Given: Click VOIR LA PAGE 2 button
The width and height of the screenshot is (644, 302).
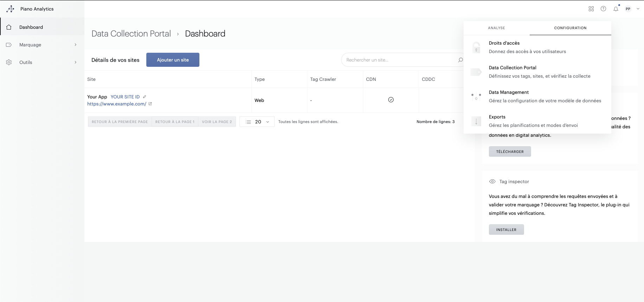Looking at the screenshot, I should [217, 122].
